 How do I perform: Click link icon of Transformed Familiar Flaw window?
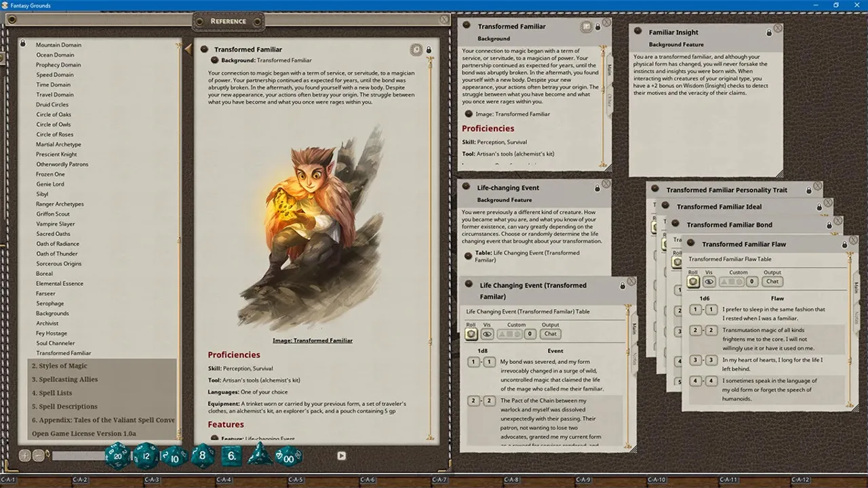(690, 243)
